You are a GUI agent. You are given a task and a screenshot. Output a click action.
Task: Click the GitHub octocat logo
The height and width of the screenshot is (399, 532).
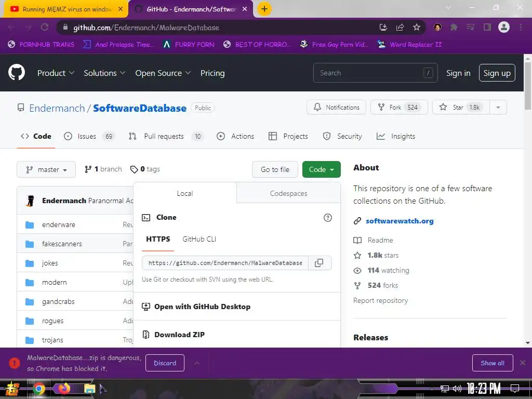[x=17, y=73]
